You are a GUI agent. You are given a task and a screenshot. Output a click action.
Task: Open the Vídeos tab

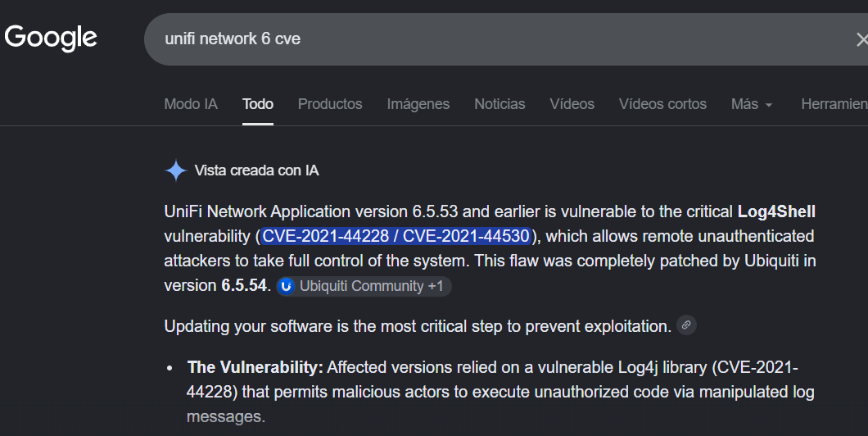click(572, 104)
